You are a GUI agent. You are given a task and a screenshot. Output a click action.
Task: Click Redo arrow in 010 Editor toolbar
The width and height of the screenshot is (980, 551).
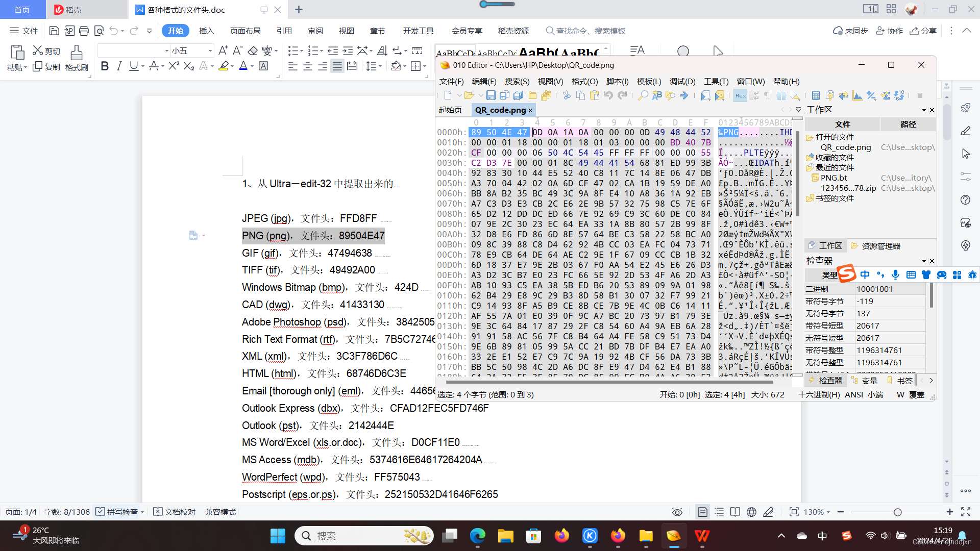(x=622, y=95)
